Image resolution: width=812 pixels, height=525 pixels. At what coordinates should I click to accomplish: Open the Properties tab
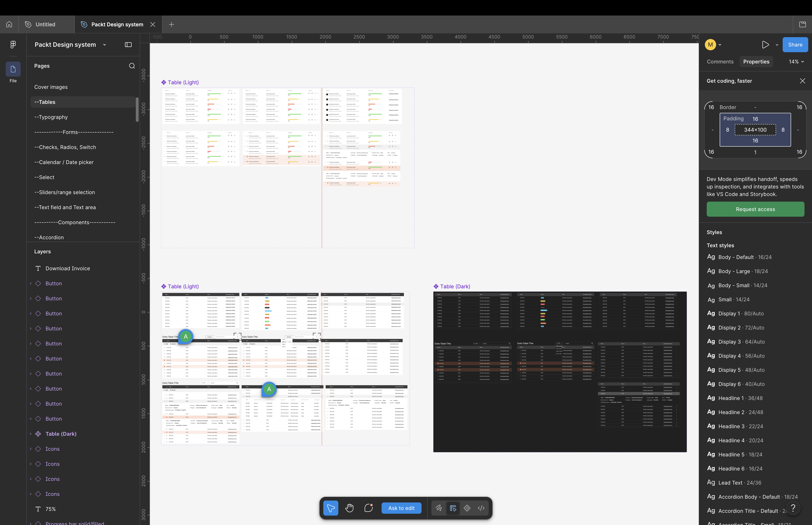click(756, 62)
